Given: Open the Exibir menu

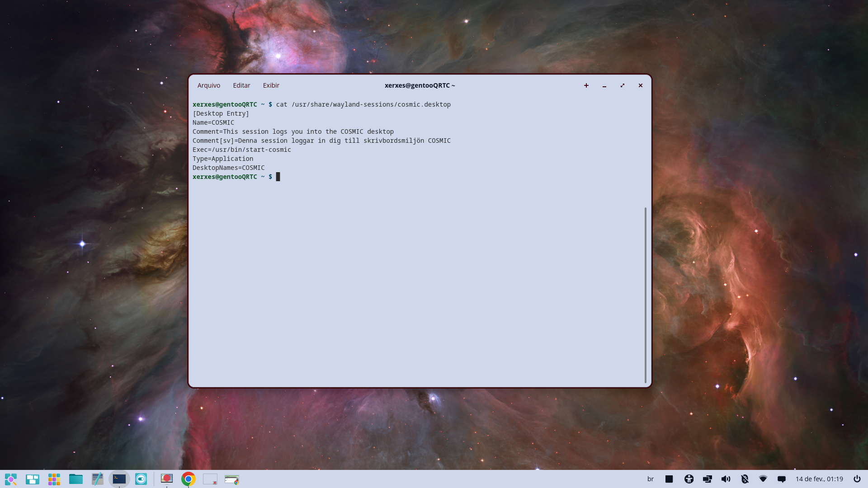Looking at the screenshot, I should click(x=271, y=85).
